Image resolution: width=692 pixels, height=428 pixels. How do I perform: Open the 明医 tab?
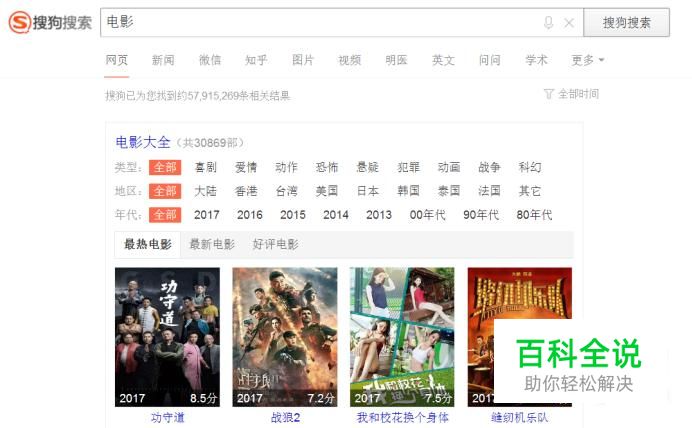coord(396,60)
